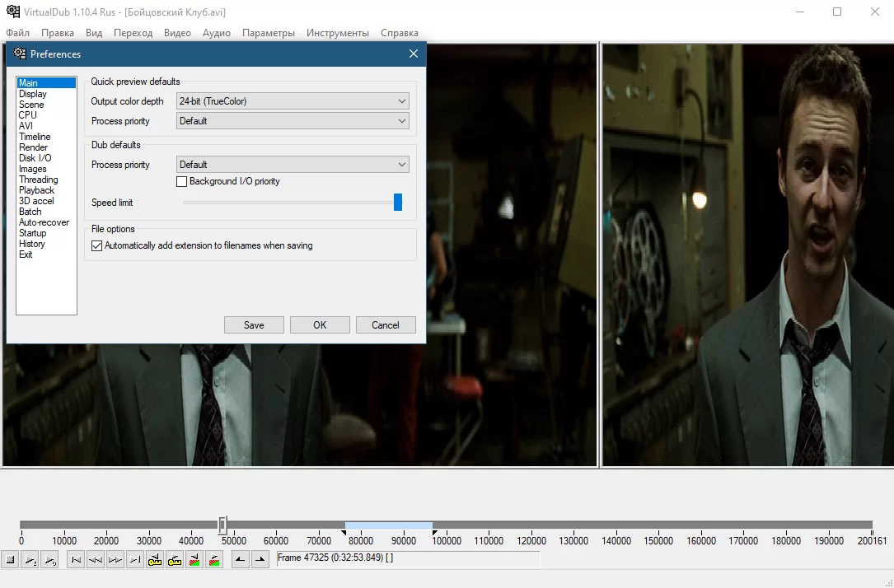Select the Images preferences category
Screen dimensions: 894x588
(x=46, y=169)
